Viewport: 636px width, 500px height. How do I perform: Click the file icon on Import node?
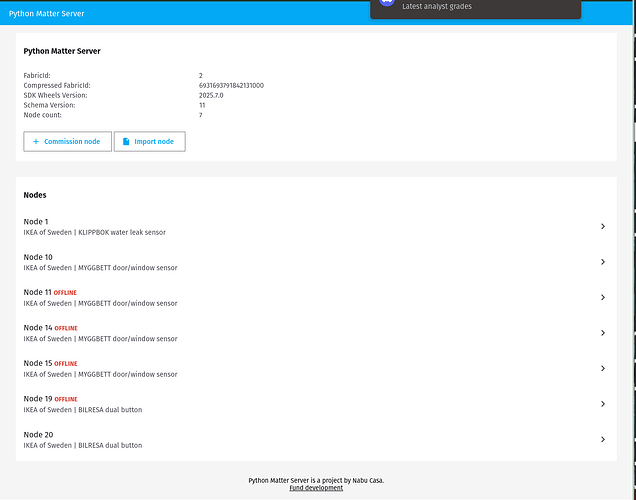click(x=126, y=142)
